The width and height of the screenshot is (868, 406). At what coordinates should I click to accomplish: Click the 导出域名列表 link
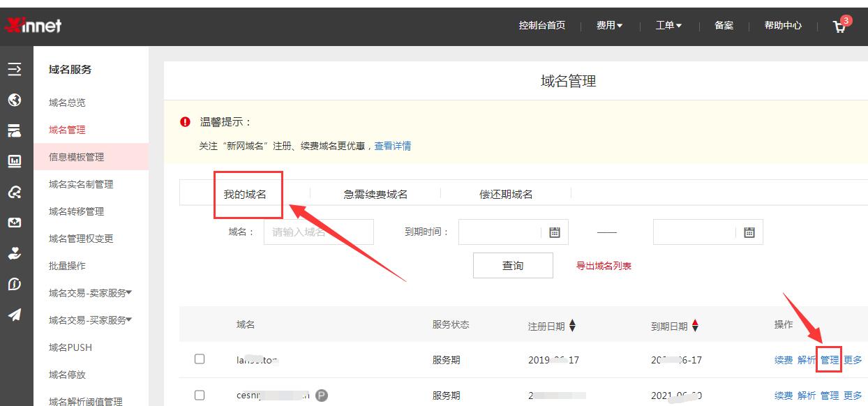pos(604,266)
